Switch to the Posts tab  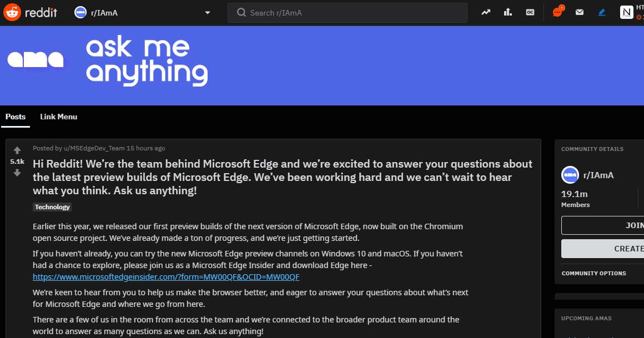tap(16, 117)
